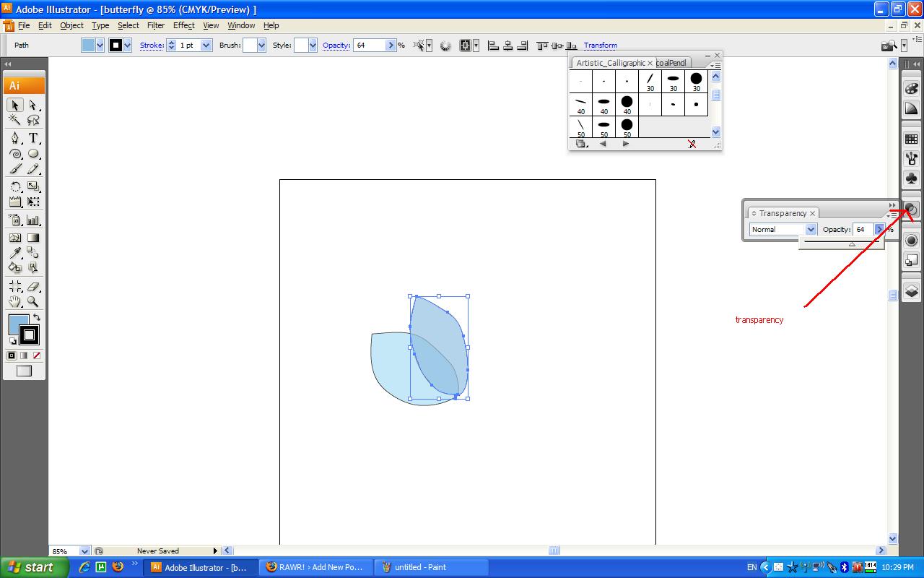924x578 pixels.
Task: Select the Zoom magnifier tool
Action: tap(33, 302)
